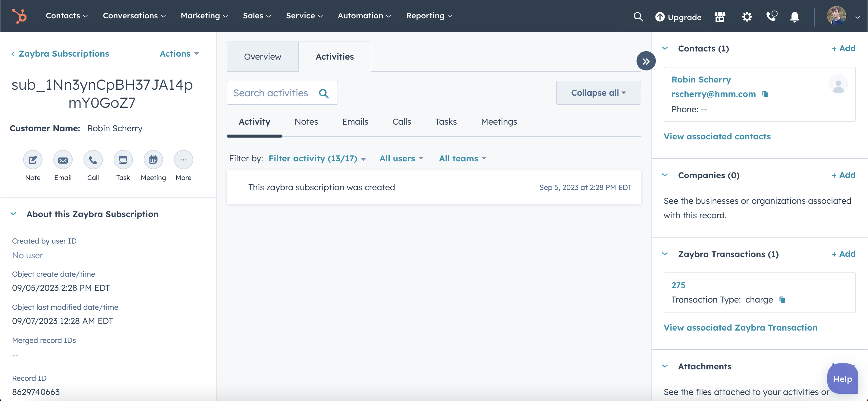
Task: Collapse the About this Zaybra Subscription section
Action: [x=14, y=214]
